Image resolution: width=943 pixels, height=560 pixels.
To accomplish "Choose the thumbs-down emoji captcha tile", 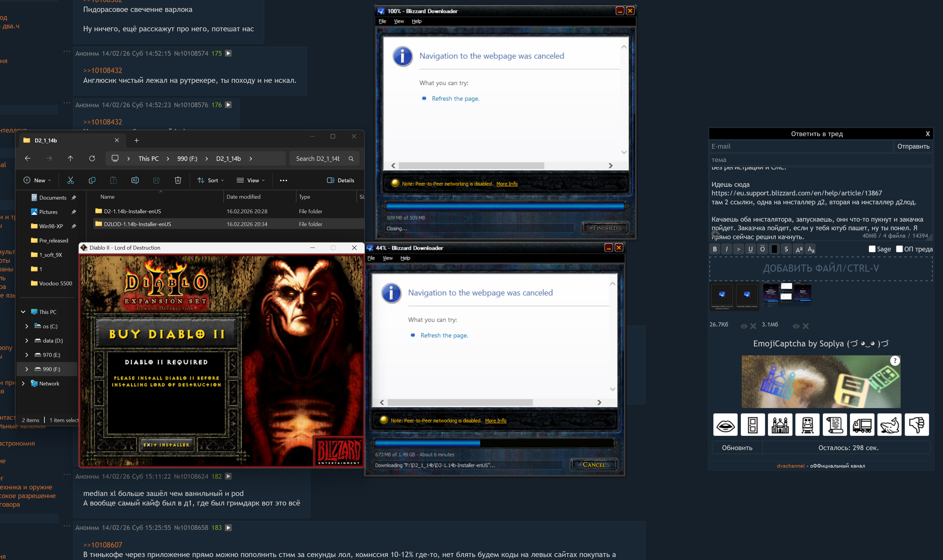I will [916, 425].
